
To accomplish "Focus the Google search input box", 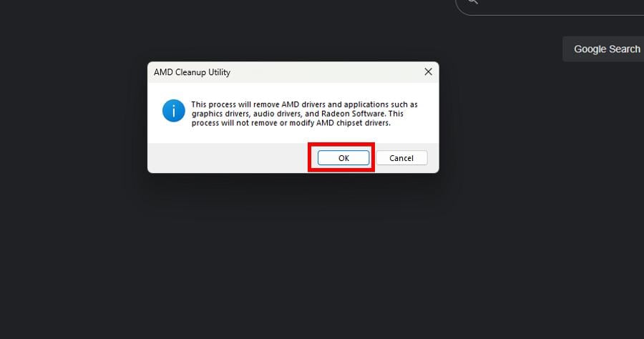I will [x=550, y=6].
